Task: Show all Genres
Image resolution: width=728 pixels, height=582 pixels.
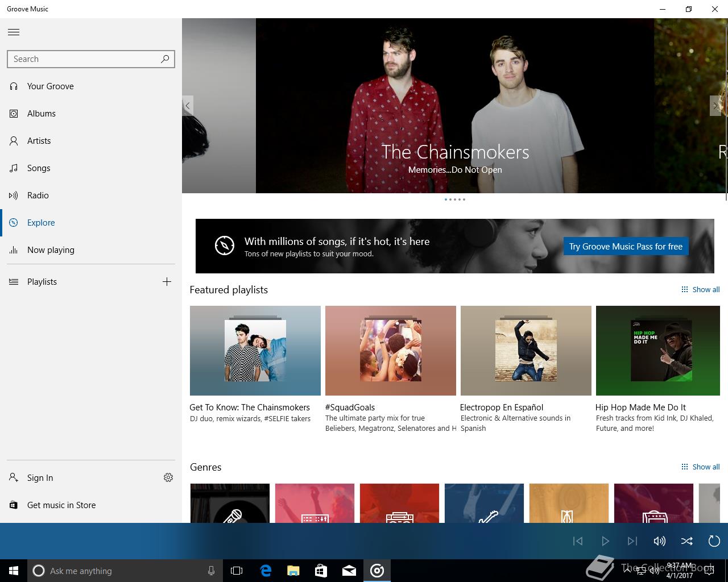Action: point(701,467)
